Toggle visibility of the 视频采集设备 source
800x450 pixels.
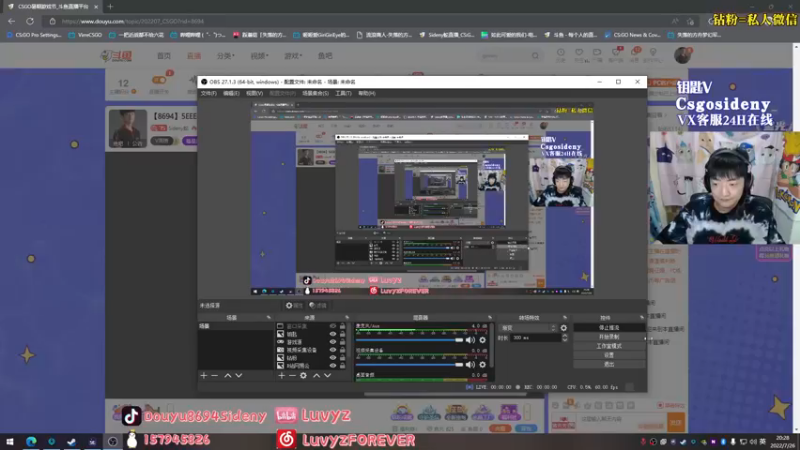point(333,350)
